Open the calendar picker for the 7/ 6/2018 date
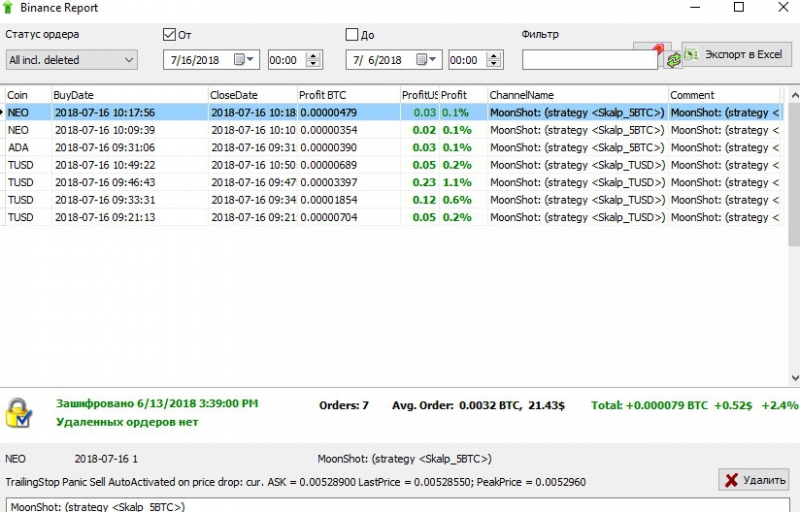This screenshot has height=512, width=800. (x=427, y=60)
